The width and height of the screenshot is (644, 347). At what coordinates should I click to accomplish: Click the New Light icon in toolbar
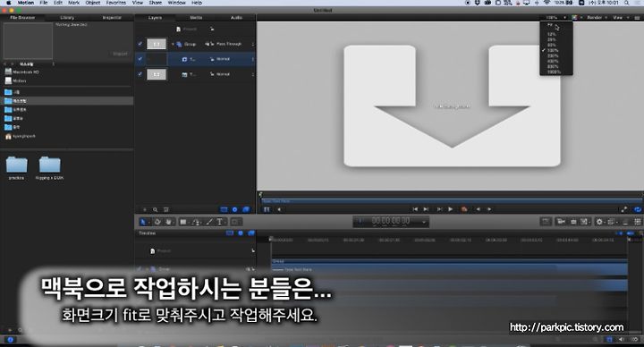(x=573, y=222)
